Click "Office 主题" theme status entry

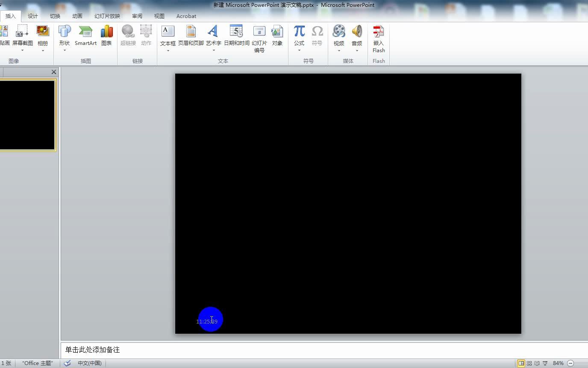pyautogui.click(x=38, y=363)
